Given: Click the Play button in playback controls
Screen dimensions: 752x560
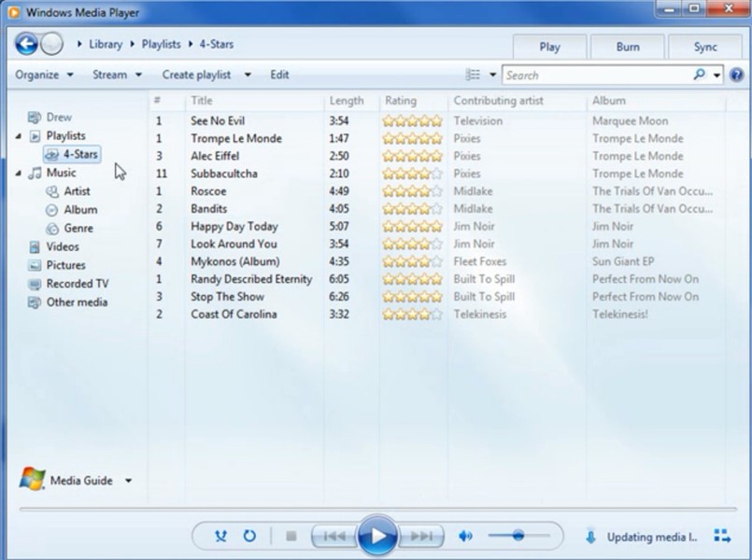Looking at the screenshot, I should click(377, 536).
